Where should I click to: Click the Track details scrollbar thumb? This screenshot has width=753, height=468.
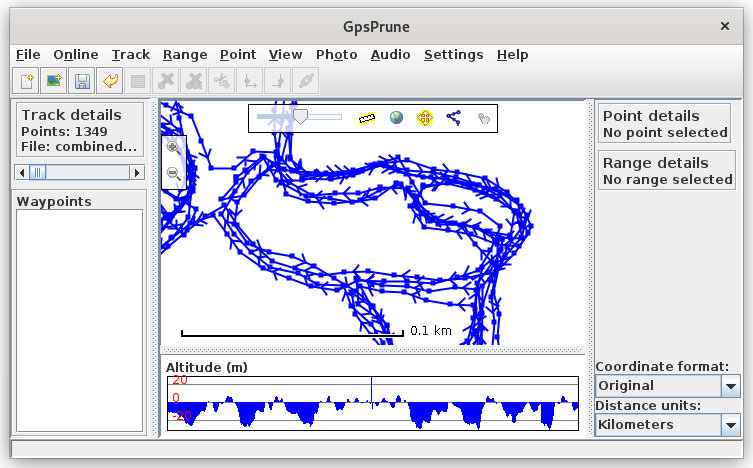[x=38, y=172]
